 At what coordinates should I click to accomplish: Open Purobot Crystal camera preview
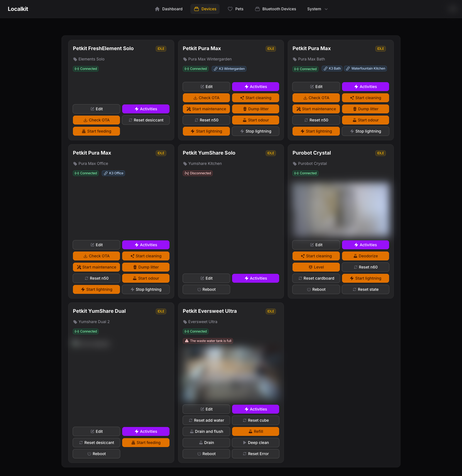pos(341,209)
